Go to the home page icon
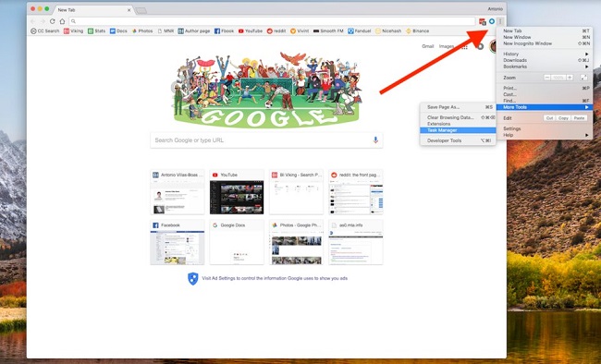The image size is (601, 364). coord(62,21)
